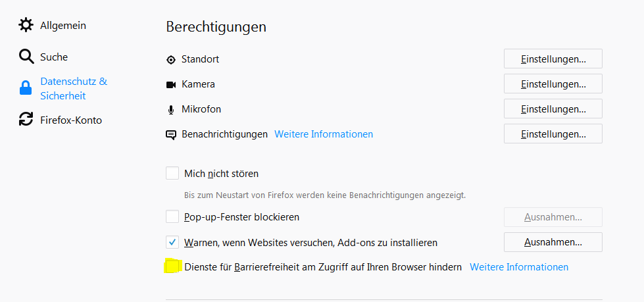Open Einstellungen for Standort

[553, 59]
